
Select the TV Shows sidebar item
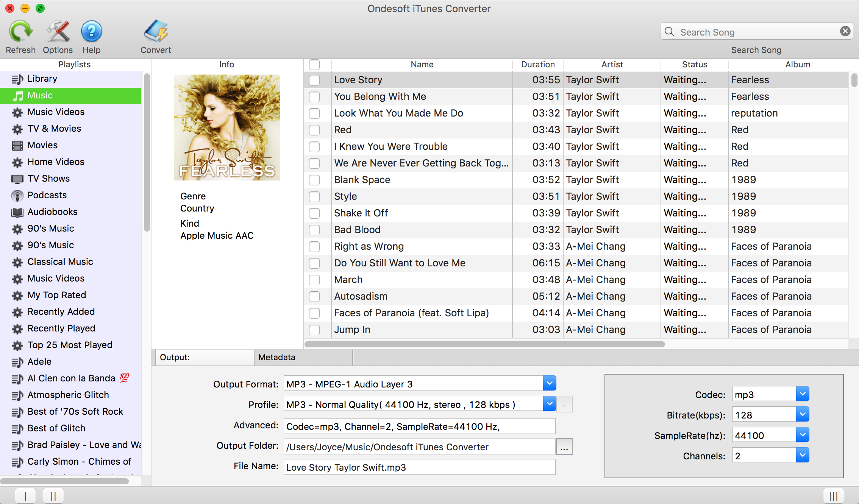(x=48, y=178)
